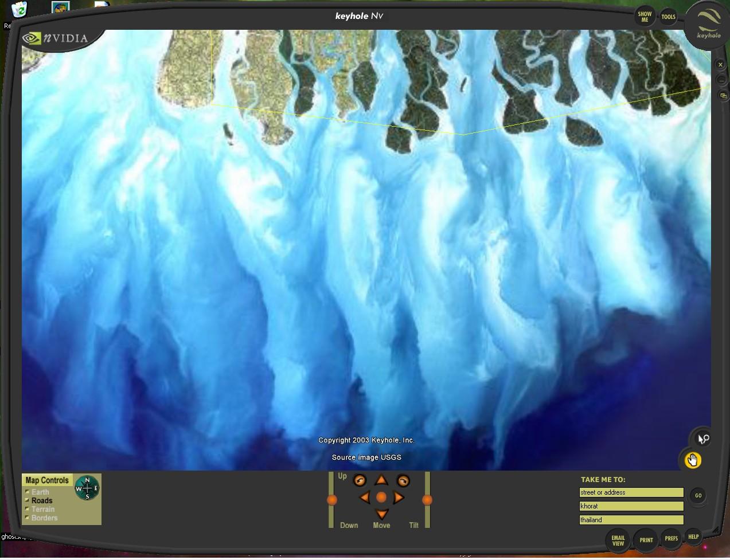Click the rotate clockwise arrow button
Viewport: 730px width, 560px height.
pos(403,481)
